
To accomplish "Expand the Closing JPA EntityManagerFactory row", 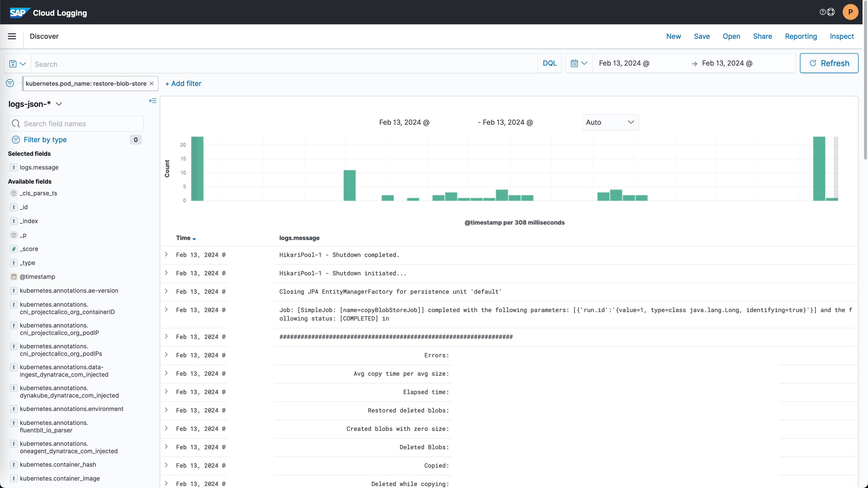I will (x=166, y=291).
